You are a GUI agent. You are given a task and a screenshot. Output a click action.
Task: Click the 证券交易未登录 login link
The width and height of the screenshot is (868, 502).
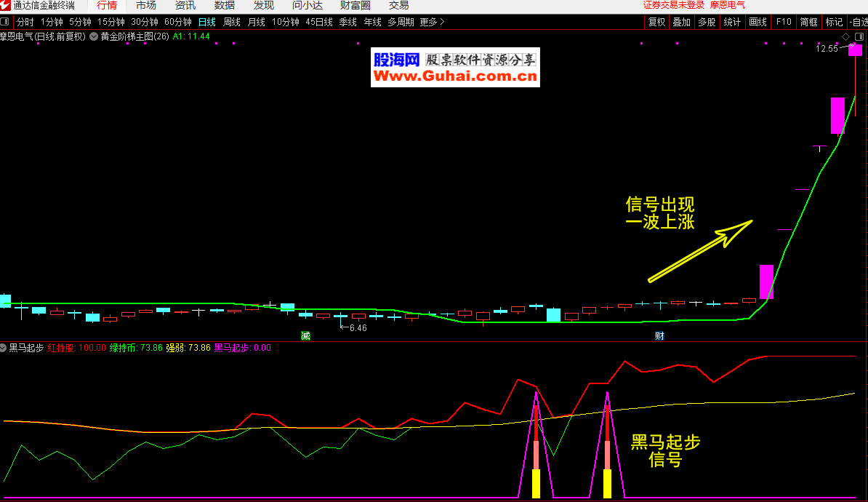click(674, 5)
